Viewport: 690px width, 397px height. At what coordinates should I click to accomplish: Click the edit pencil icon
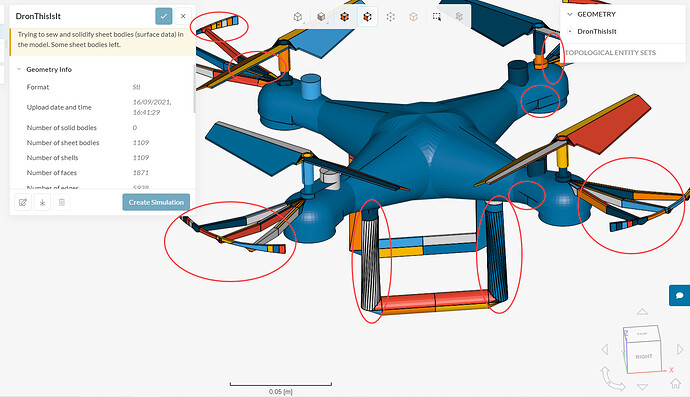23,202
